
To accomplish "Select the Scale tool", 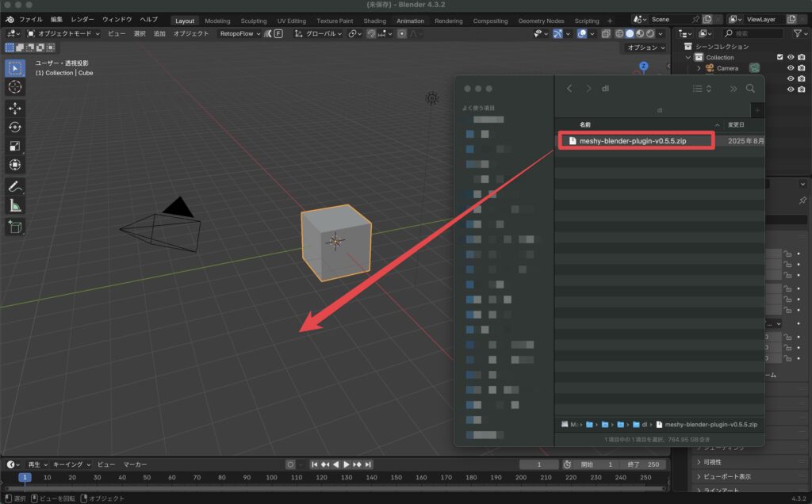I will click(15, 146).
